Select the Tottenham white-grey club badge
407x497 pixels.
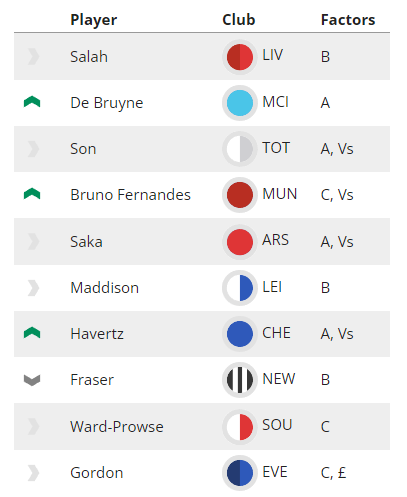(240, 149)
